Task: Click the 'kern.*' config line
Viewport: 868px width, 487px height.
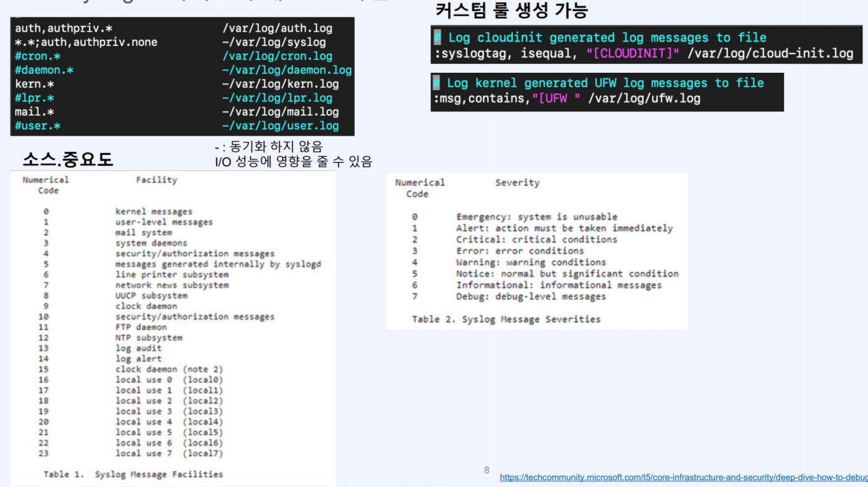Action: (x=35, y=84)
